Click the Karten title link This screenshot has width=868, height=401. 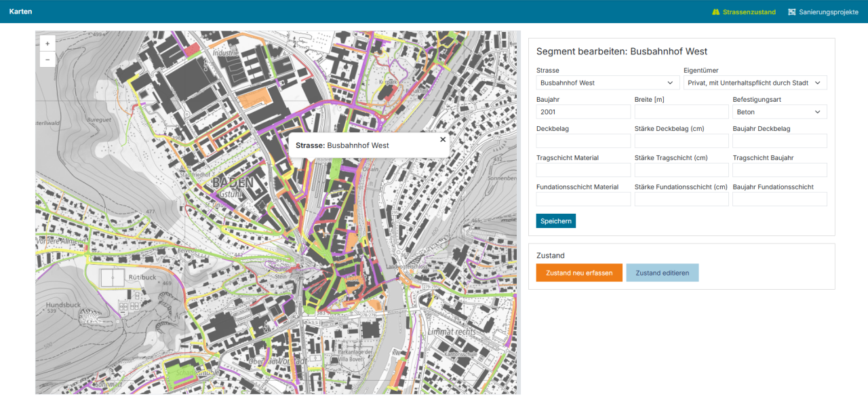pyautogui.click(x=20, y=12)
